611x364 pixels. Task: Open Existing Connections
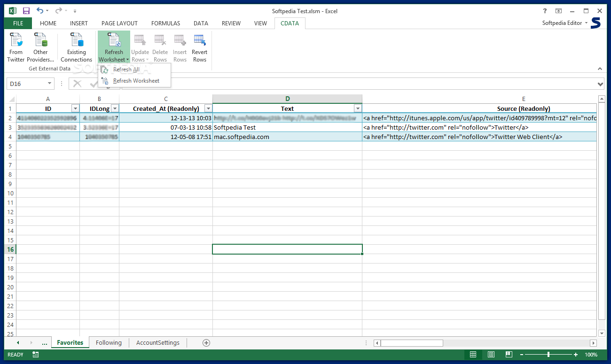click(76, 47)
